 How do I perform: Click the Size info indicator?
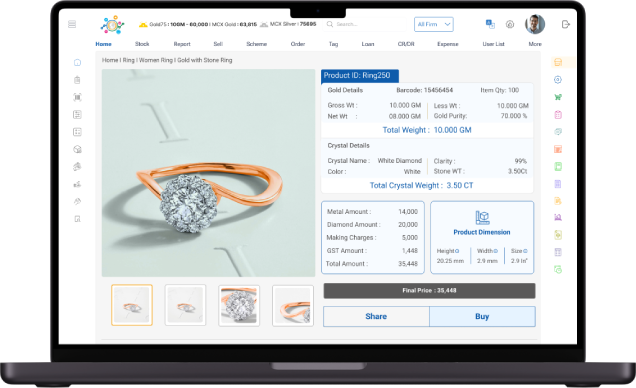(525, 251)
